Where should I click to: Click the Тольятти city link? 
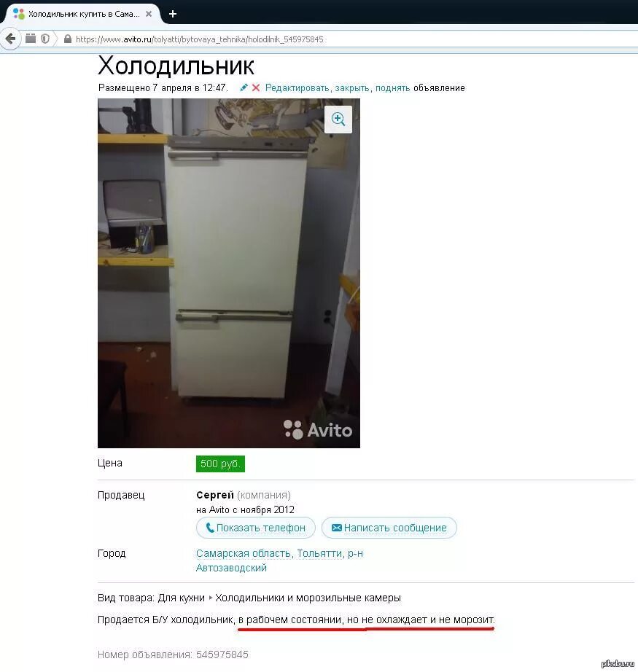coord(320,553)
